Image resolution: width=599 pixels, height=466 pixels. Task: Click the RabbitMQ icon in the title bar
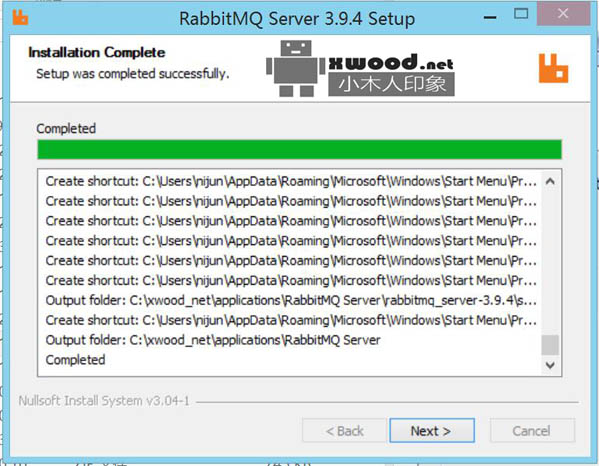[x=20, y=18]
